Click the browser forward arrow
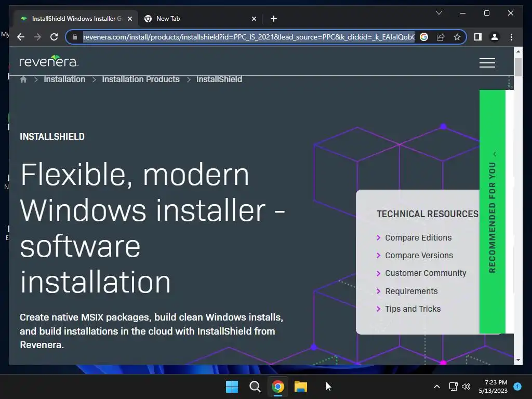 tap(37, 37)
